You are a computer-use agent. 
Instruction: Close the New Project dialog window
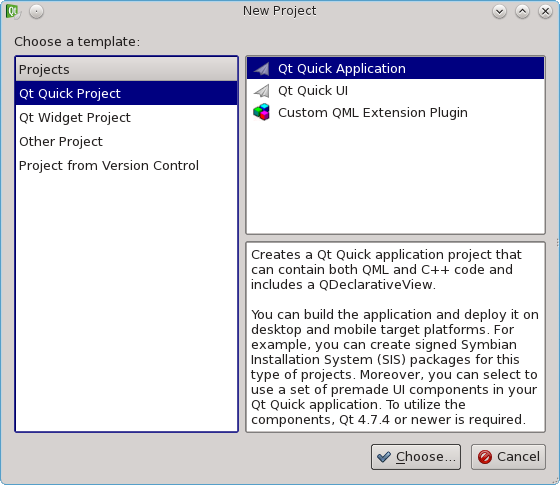(545, 11)
